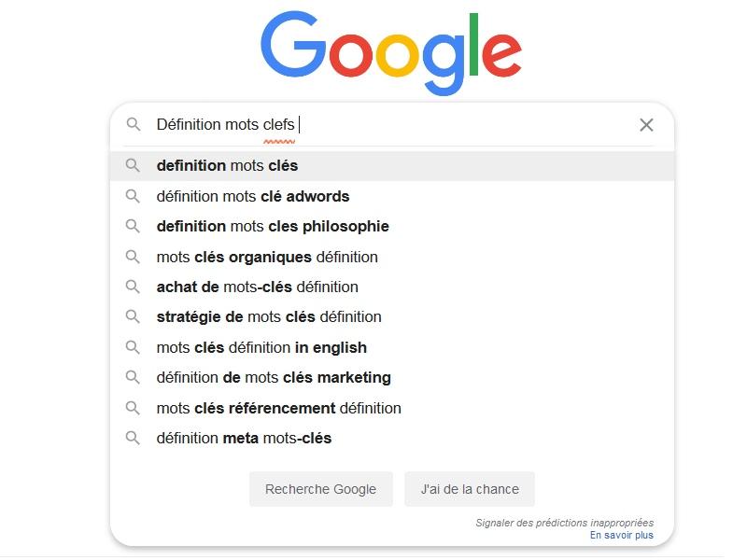Screen dimensions: 747x560
Task: Click the magnifier icon in the search field
Action: pos(134,125)
